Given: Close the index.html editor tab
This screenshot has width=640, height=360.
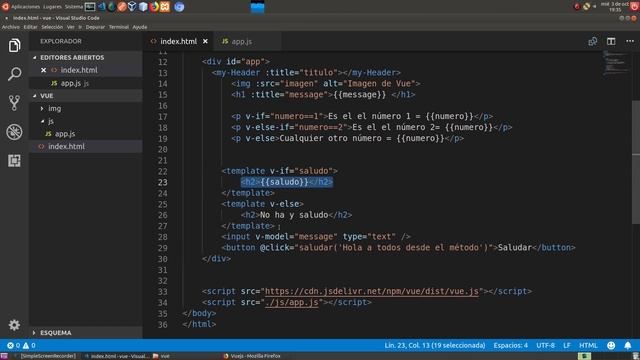Looking at the screenshot, I should point(205,41).
